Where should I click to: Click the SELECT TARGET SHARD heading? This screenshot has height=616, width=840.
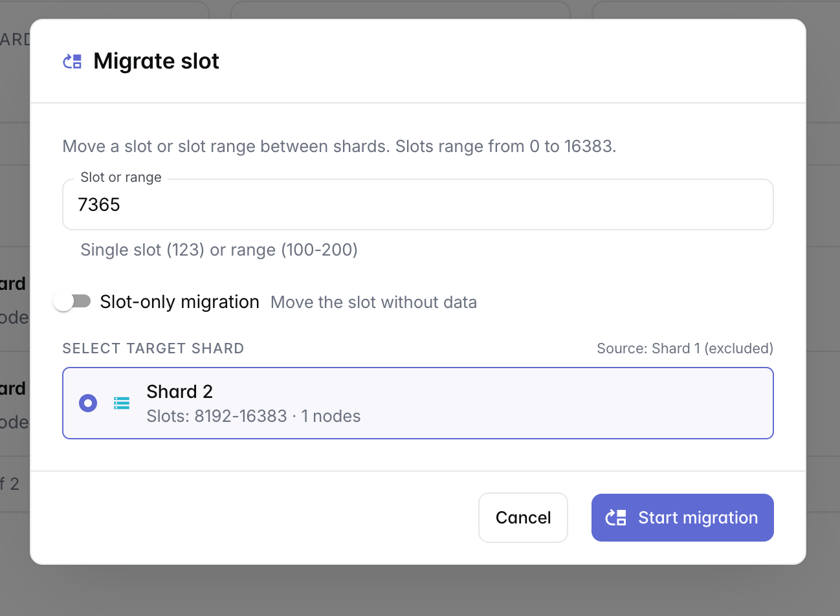(153, 348)
